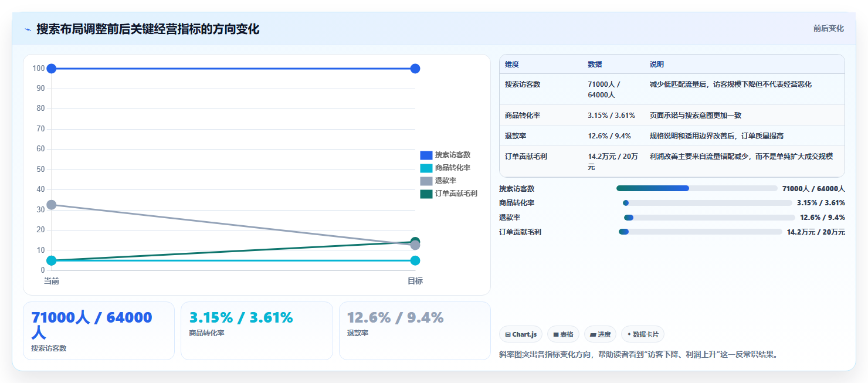Click the 数据 table column header
The height and width of the screenshot is (383, 868).
(x=595, y=65)
